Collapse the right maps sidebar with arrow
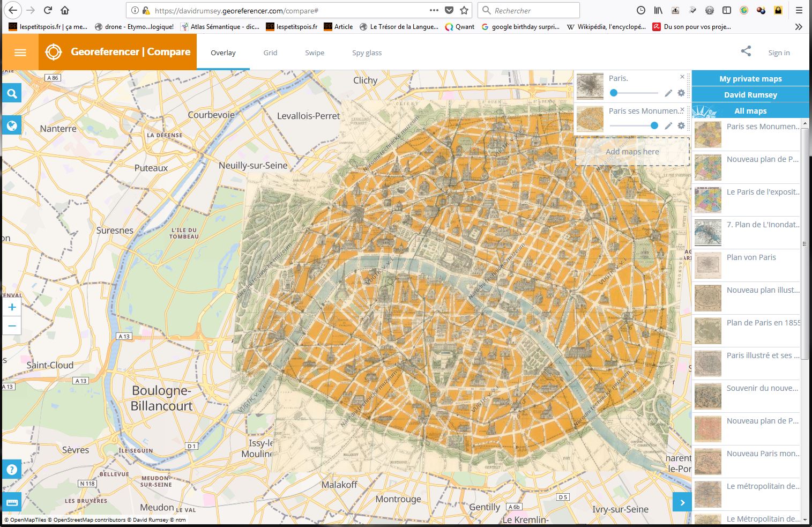Screen dimensions: 812x527 click(682, 502)
